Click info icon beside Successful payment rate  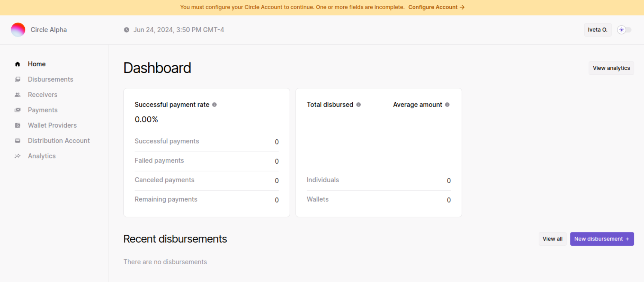coord(214,105)
